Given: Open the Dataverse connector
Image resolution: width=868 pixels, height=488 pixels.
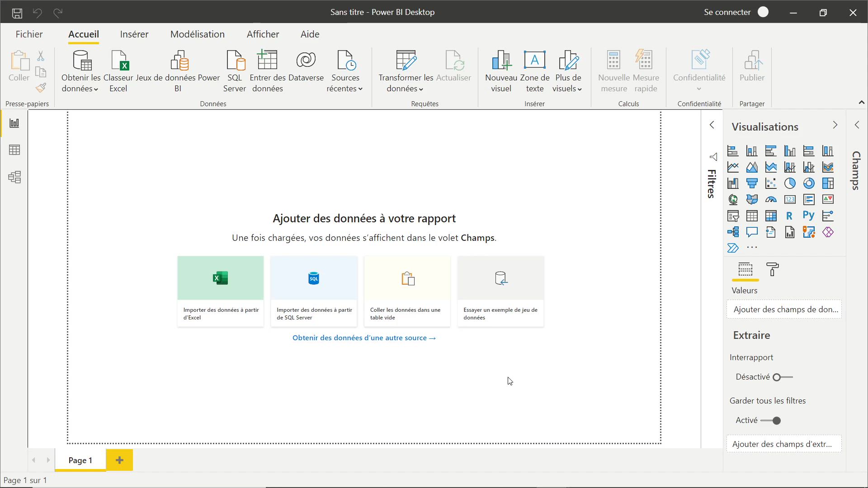Looking at the screenshot, I should click(306, 67).
